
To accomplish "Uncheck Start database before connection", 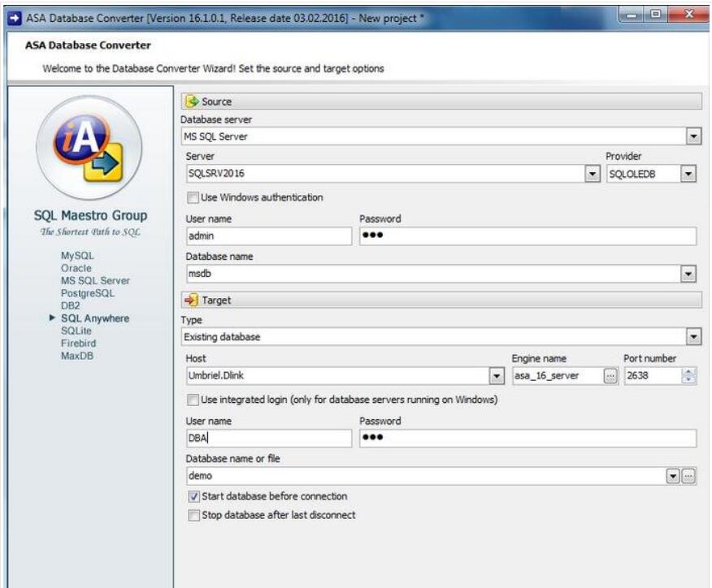I will [x=193, y=496].
